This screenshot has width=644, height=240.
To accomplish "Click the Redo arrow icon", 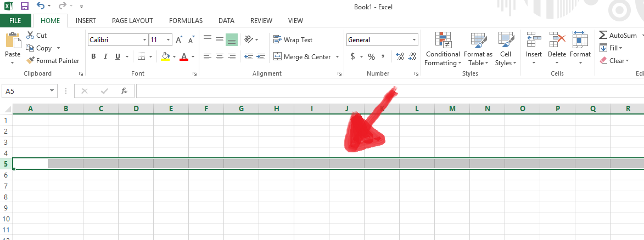I will (62, 5).
